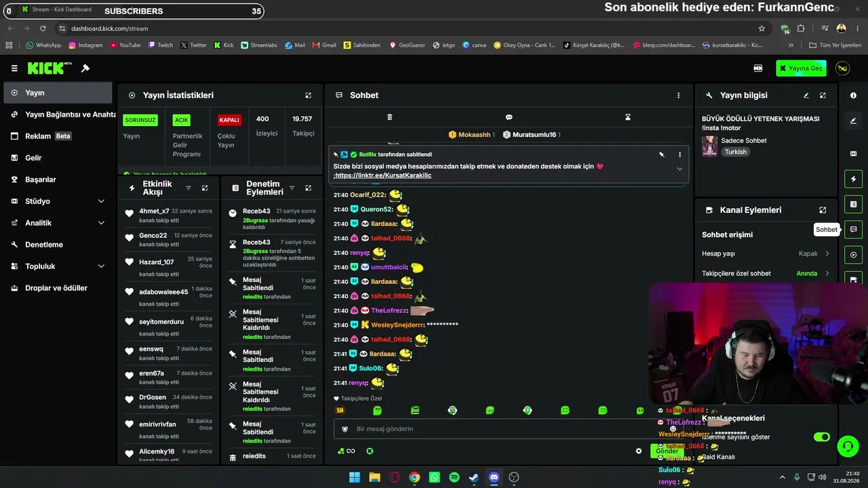
Task: Click the trash icon in chat toolbar
Action: click(390, 117)
